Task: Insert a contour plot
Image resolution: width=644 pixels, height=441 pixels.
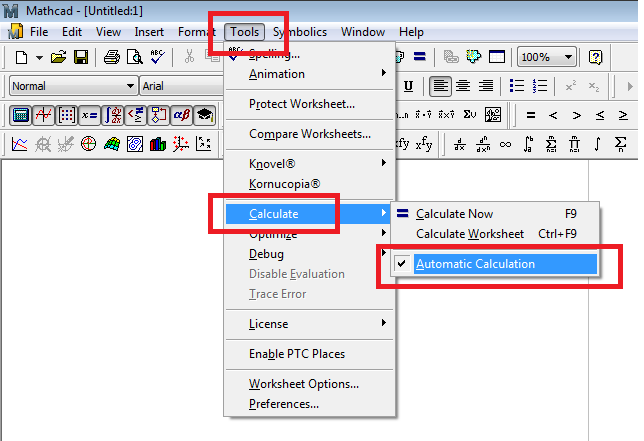Action: (135, 144)
